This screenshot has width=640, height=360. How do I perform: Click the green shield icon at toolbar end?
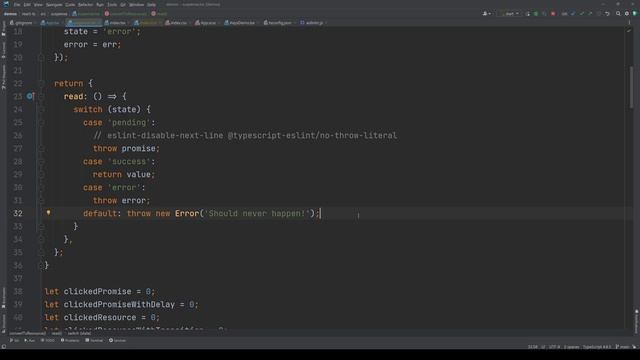pos(635,13)
